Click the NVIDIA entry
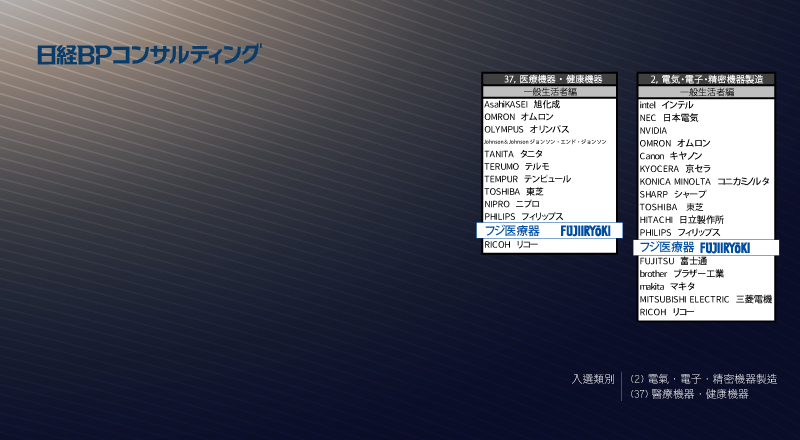The width and height of the screenshot is (800, 440). 653,130
